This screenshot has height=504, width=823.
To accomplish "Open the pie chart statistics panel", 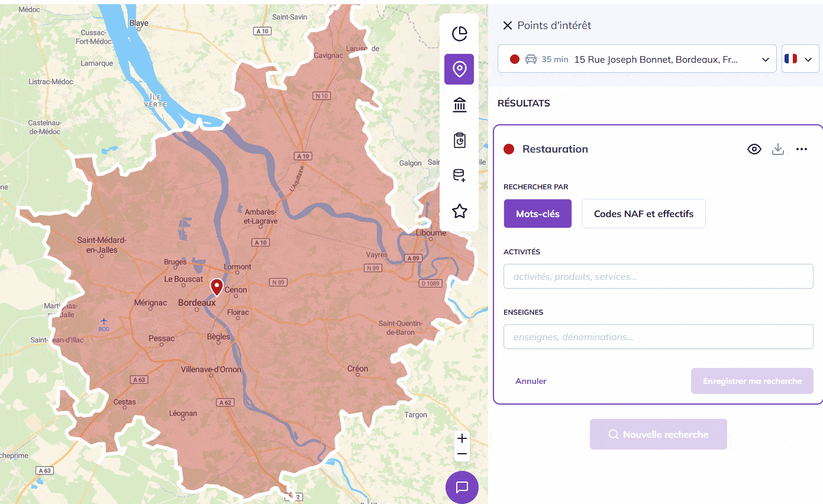I will click(459, 34).
